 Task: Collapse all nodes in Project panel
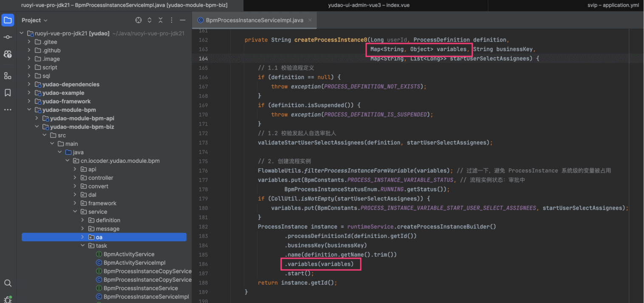pyautogui.click(x=161, y=20)
